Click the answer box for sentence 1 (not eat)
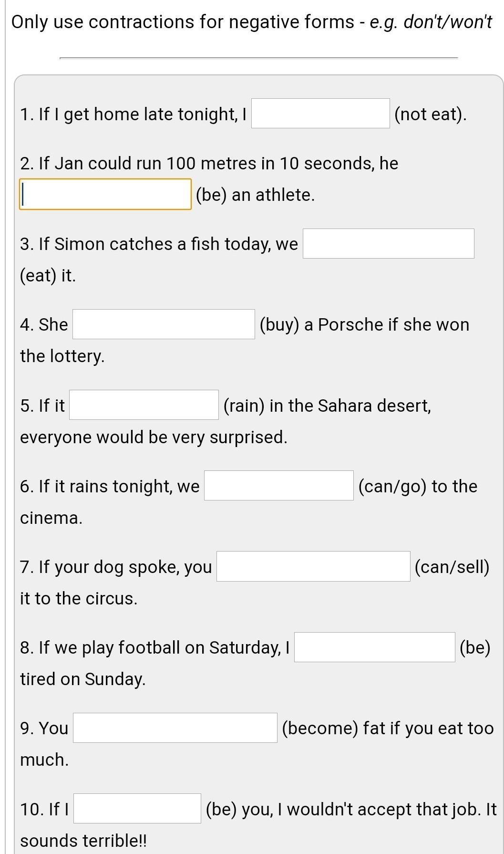This screenshot has width=504, height=854. 320,114
